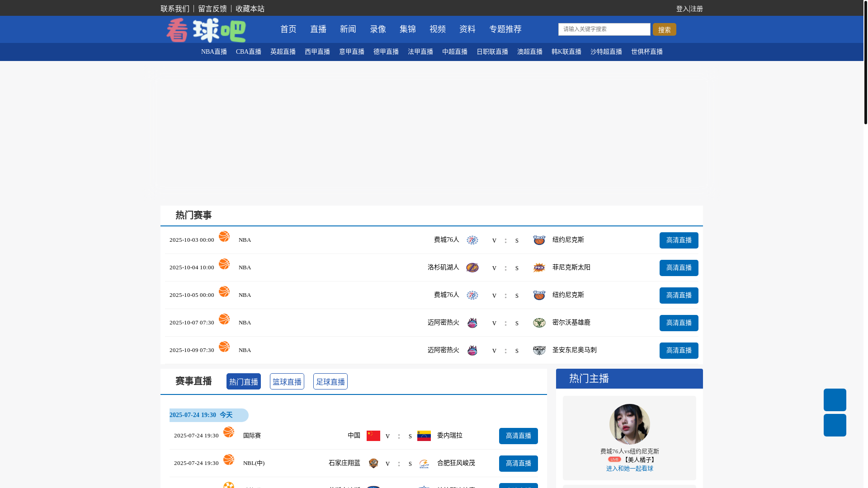Image resolution: width=868 pixels, height=488 pixels.
Task: Click 高清直播 for 76ers vs Knicks 10-03
Action: (x=679, y=240)
